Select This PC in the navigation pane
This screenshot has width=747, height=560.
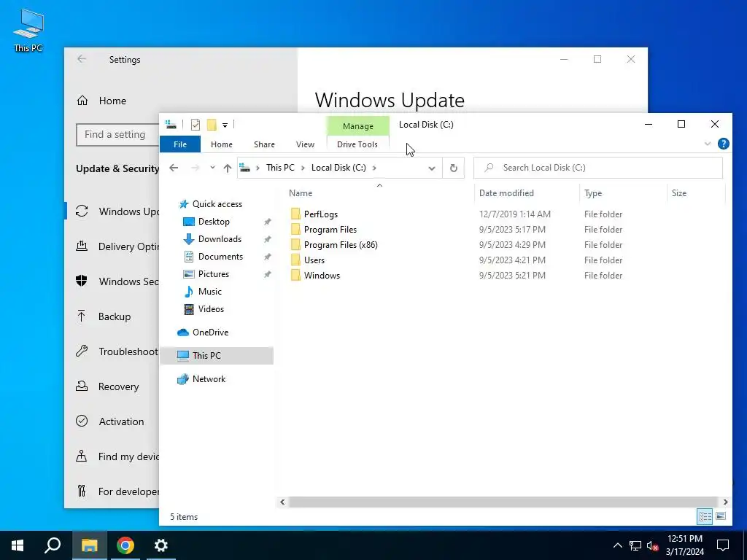217,356
